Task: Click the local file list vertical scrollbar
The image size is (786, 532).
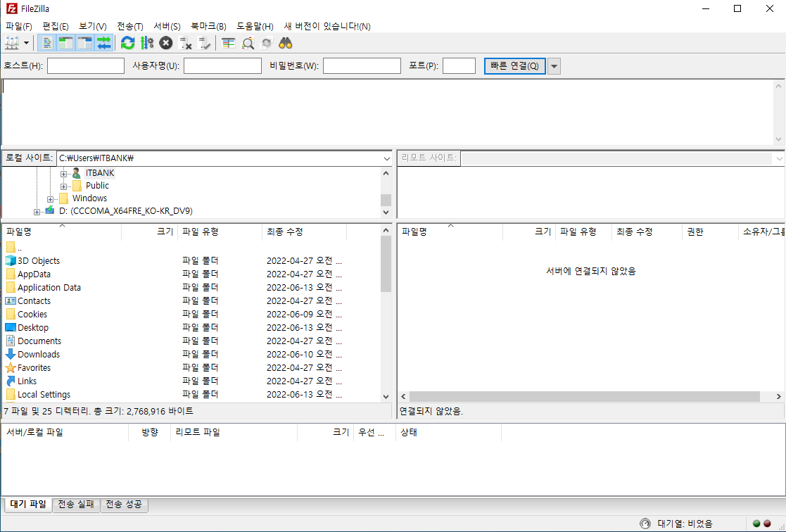Action: [x=386, y=313]
